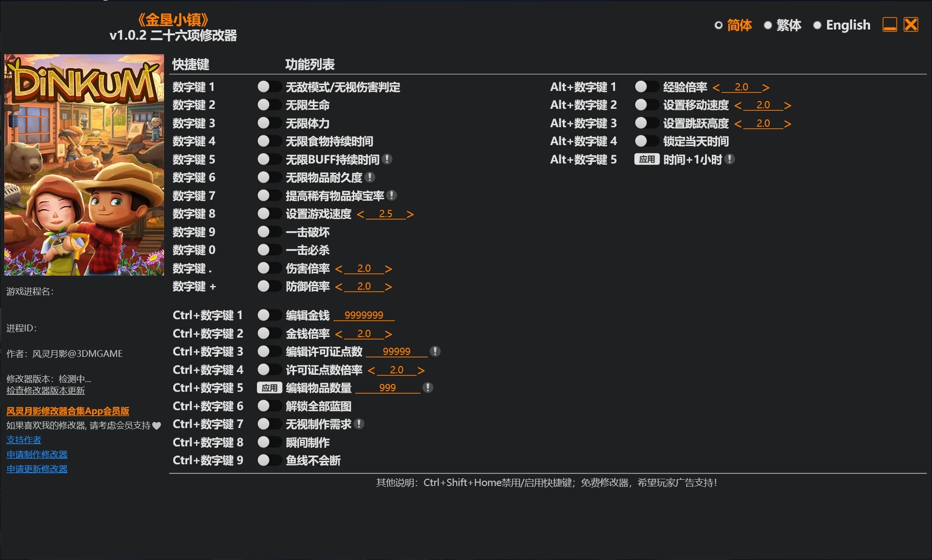Enable 无限生命 cheat
The height and width of the screenshot is (560, 932).
270,105
